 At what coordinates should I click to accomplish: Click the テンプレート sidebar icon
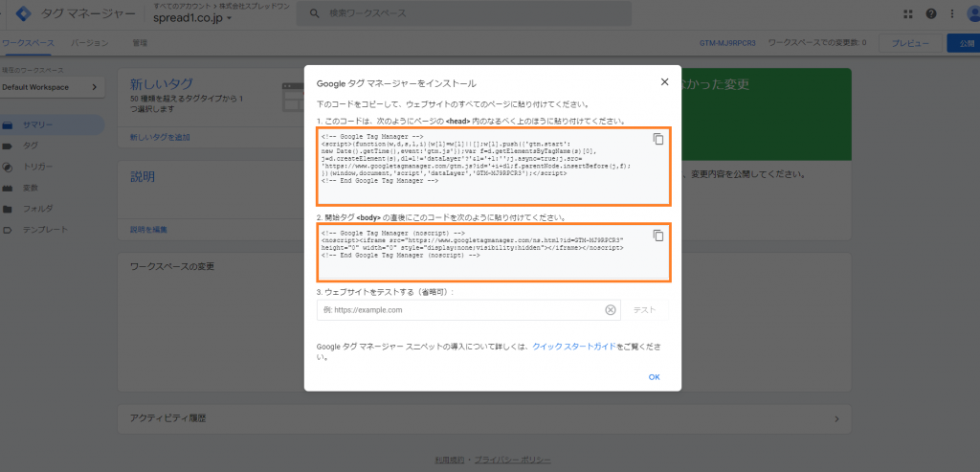(x=8, y=230)
